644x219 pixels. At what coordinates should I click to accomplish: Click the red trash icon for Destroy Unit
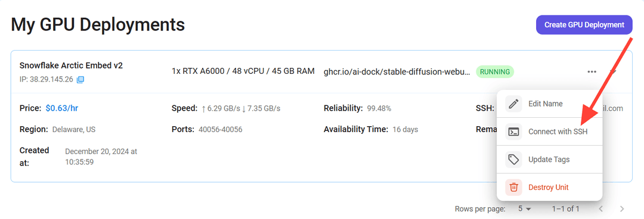[513, 187]
